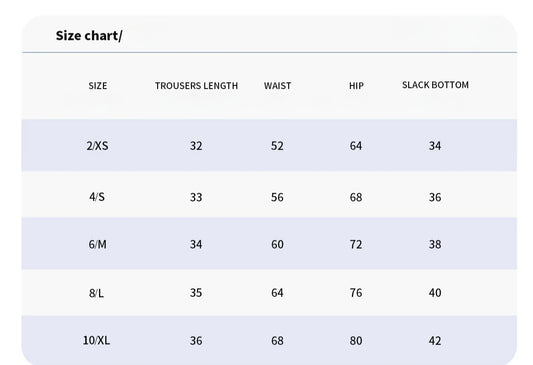Select the SIZE column header
Image resolution: width=533 pixels, height=365 pixels.
click(x=98, y=86)
